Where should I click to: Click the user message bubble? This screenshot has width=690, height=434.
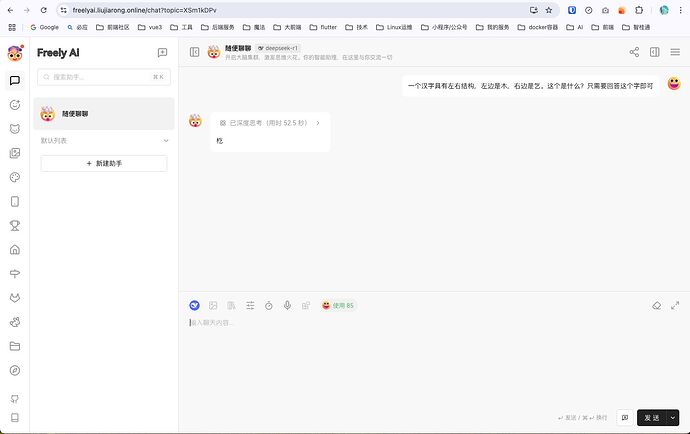(530, 86)
